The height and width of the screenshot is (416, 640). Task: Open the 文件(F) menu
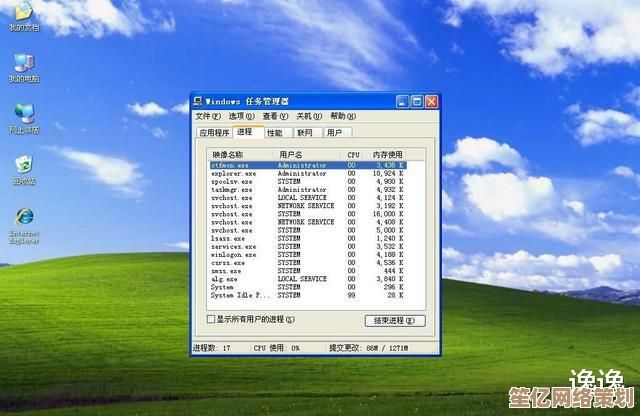[207, 116]
